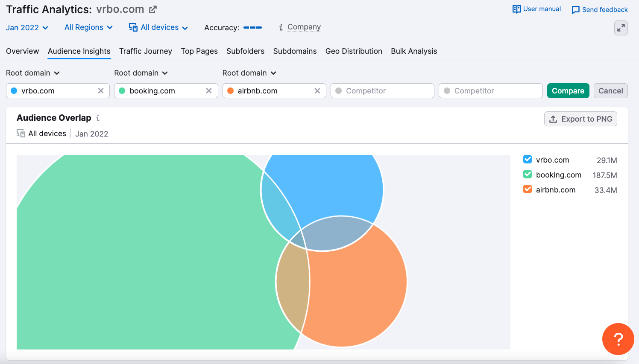Click the Send feedback link
The height and width of the screenshot is (364, 639).
point(600,10)
